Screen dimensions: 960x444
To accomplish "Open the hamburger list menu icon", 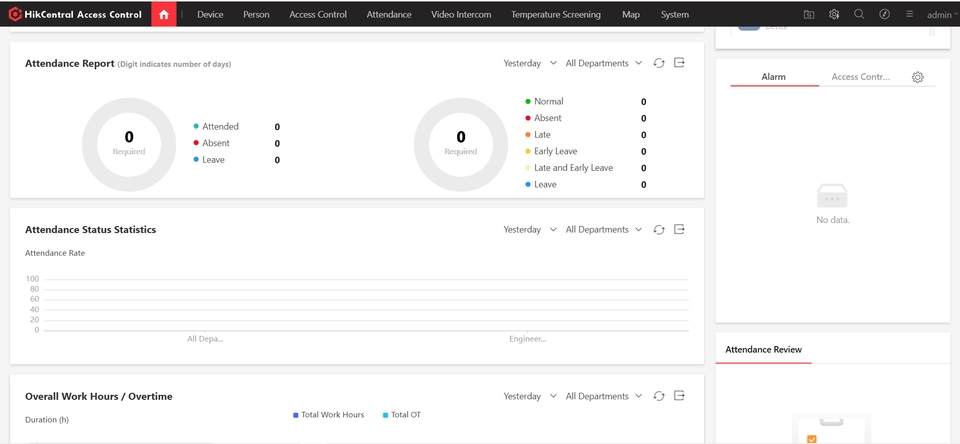I will tap(909, 15).
